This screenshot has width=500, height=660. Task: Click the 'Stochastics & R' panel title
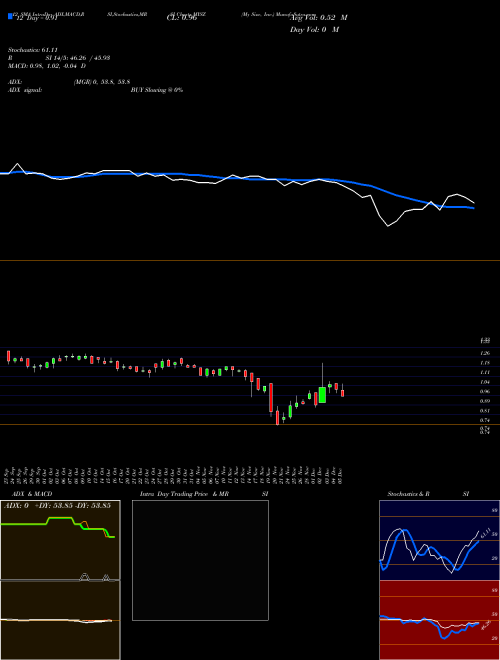pyautogui.click(x=408, y=494)
